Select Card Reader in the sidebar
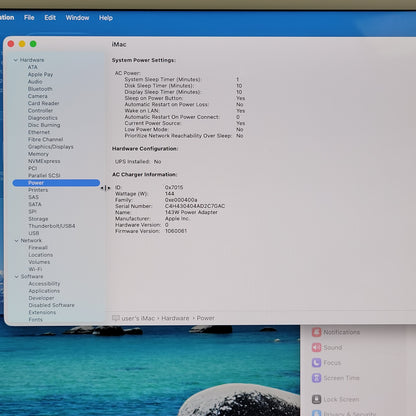416x416 pixels. point(44,103)
